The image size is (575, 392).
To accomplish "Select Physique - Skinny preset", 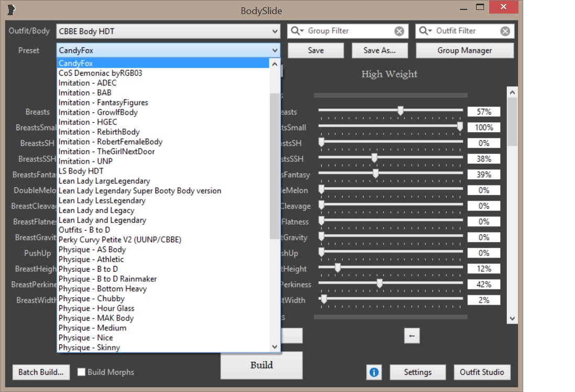I will pyautogui.click(x=163, y=347).
